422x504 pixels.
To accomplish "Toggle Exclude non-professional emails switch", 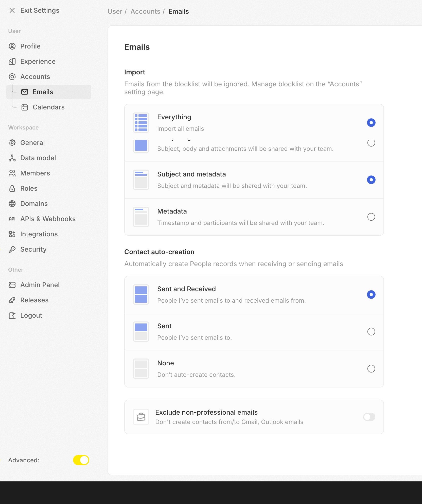I will [x=369, y=417].
